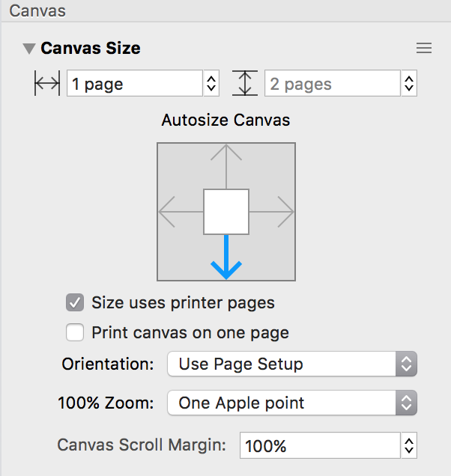
Task: Click the height pages stepper
Action: point(409,83)
